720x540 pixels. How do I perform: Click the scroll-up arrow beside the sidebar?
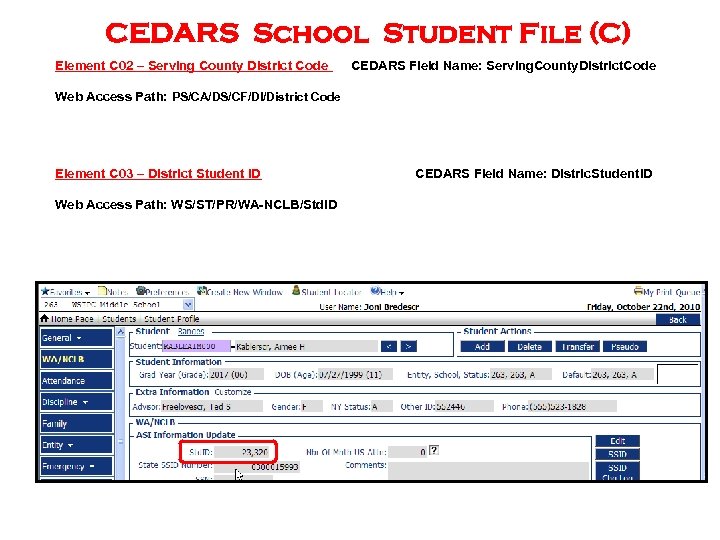[x=121, y=332]
